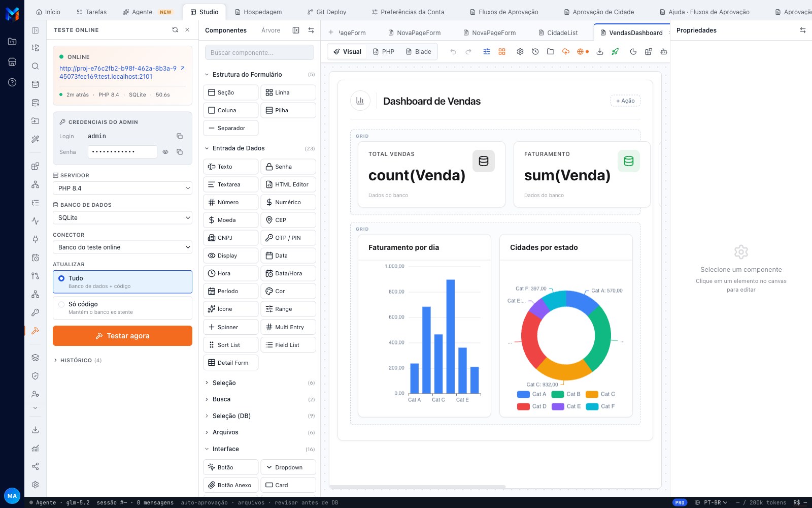The width and height of the screenshot is (812, 508).
Task: Click the orange grid layout icon
Action: [502, 52]
